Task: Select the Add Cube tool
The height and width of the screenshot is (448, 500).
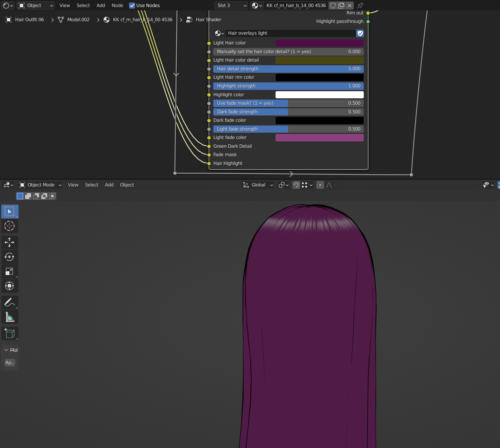Action: pos(10,333)
